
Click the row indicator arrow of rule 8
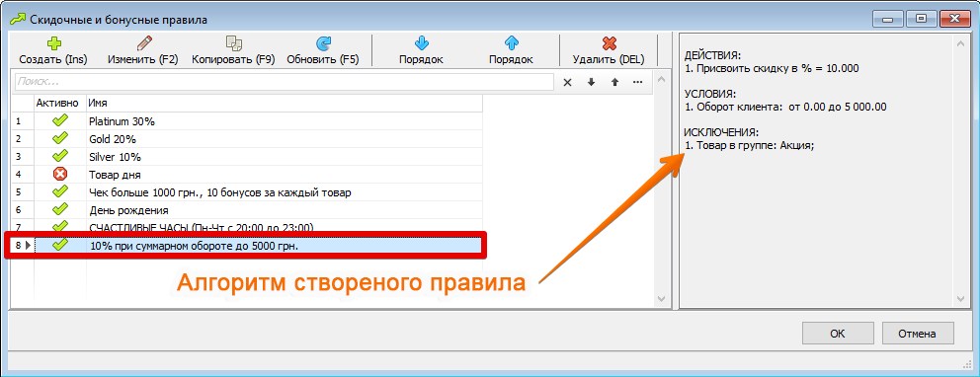[x=28, y=246]
